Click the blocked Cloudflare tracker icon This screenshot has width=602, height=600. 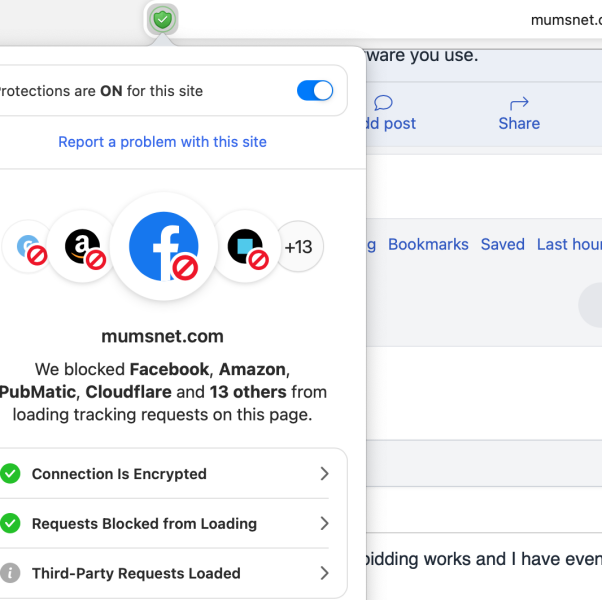[x=245, y=246]
